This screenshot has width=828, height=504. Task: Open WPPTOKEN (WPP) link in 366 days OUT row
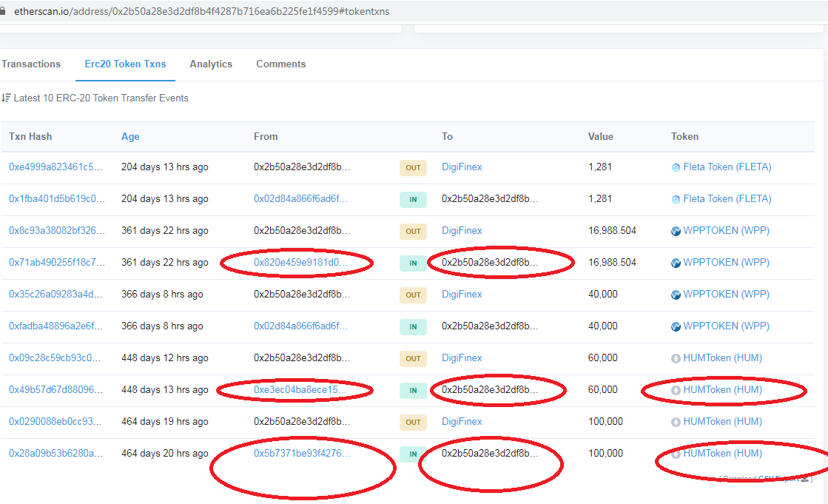[x=726, y=295]
